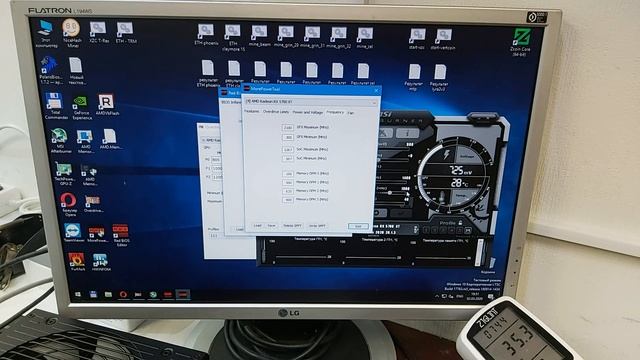
Task: Open the Windows Start menu
Action: click(x=78, y=294)
